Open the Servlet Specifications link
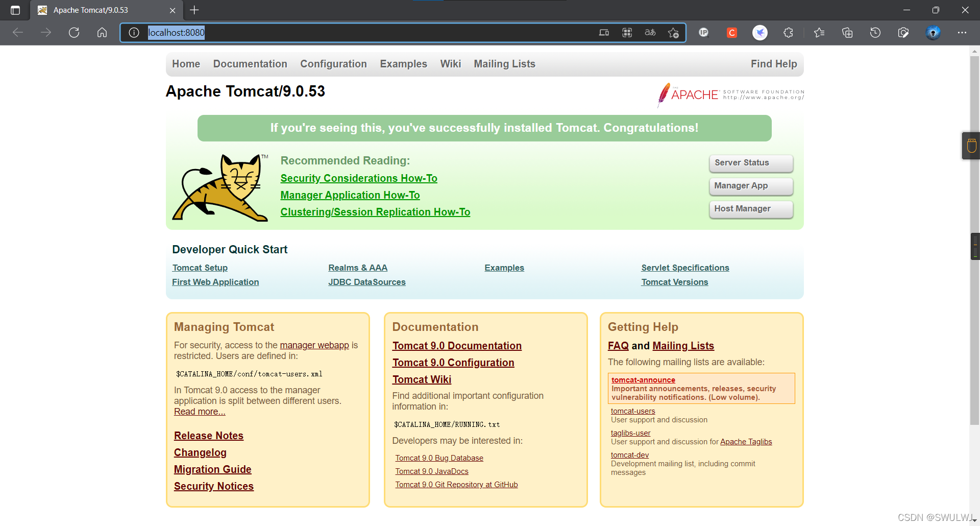Viewport: 980px width, 526px height. pyautogui.click(x=685, y=268)
